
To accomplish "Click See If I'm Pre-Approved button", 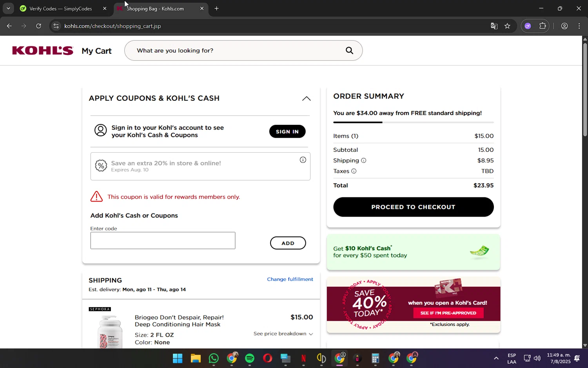I will 448,313.
